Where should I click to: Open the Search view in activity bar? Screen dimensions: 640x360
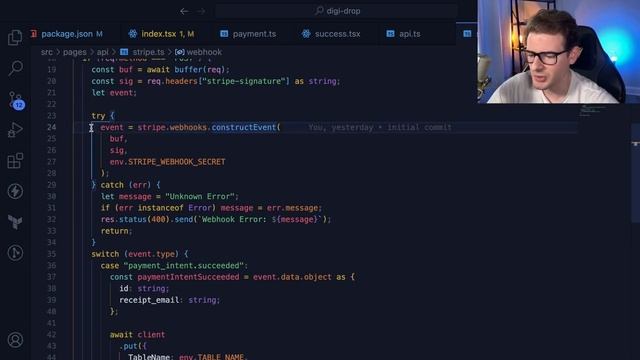pyautogui.click(x=15, y=68)
